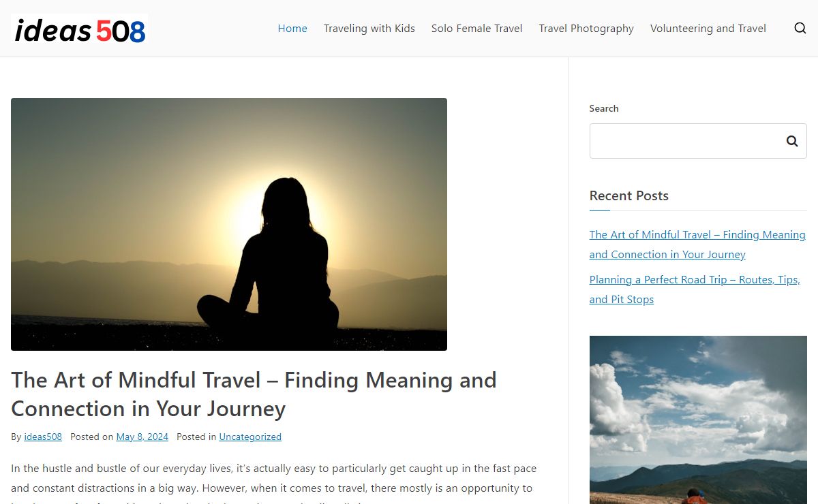Open Traveling with Kids menu item
Viewport: 818px width, 504px height.
[369, 28]
